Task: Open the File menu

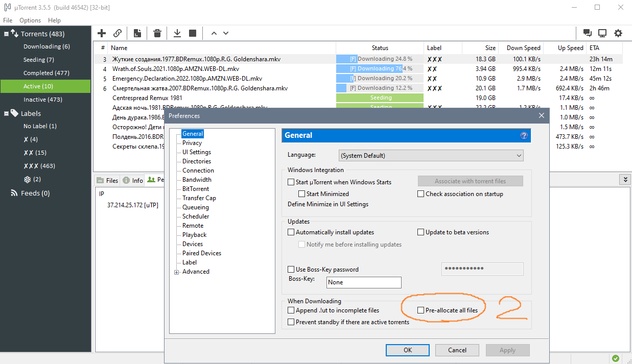Action: click(8, 20)
